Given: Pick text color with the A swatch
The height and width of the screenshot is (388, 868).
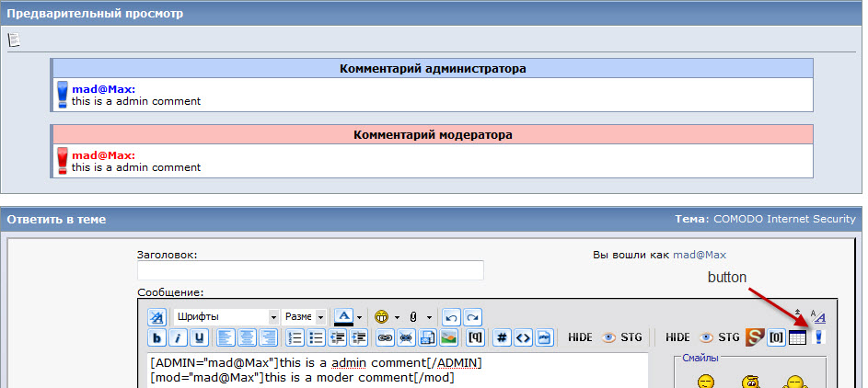Looking at the screenshot, I should click(343, 316).
